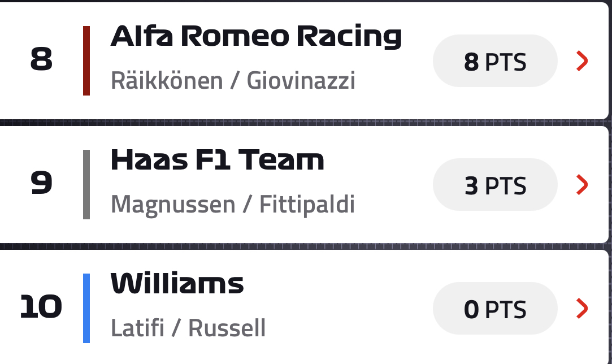The image size is (612, 364).
Task: Open the Williams team name link
Action: point(177,283)
